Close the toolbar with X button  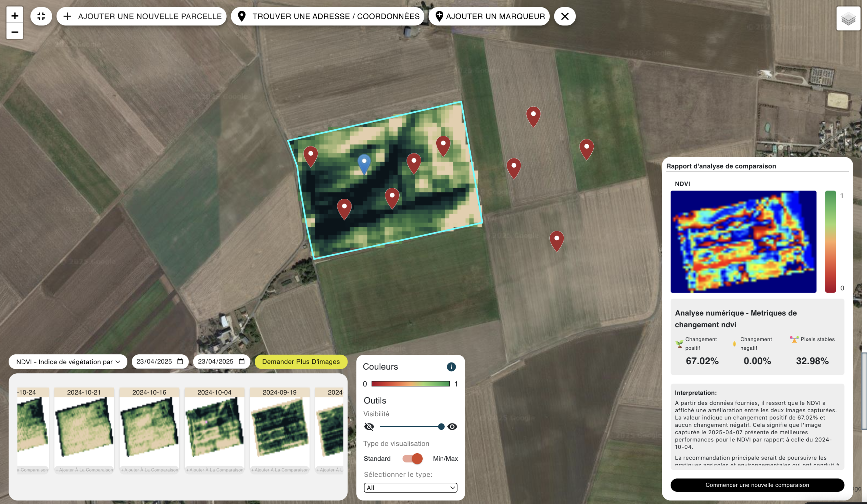[x=565, y=16]
